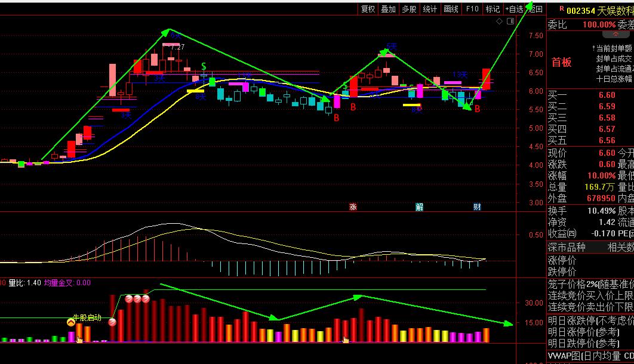The width and height of the screenshot is (634, 364).
Task: Open the 多股 multi-stock view
Action: [409, 9]
